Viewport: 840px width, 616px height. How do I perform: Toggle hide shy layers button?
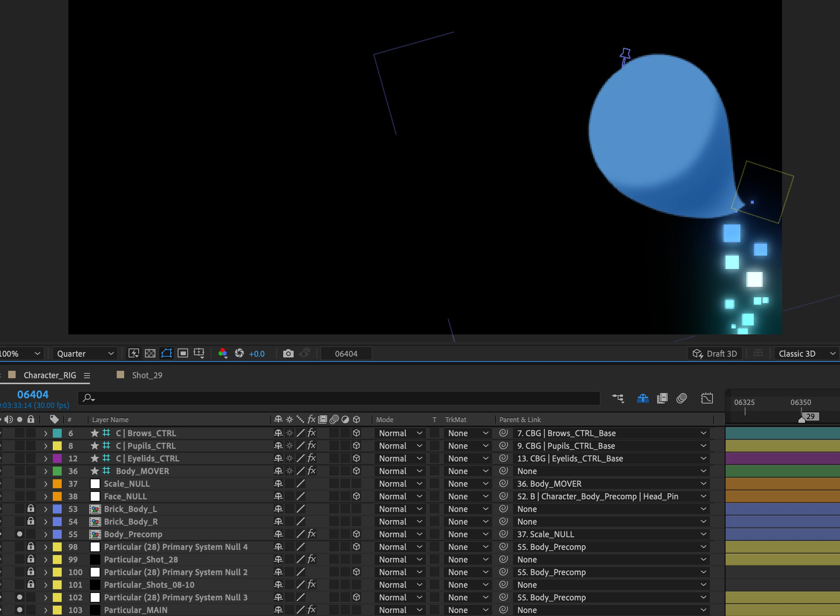click(643, 398)
